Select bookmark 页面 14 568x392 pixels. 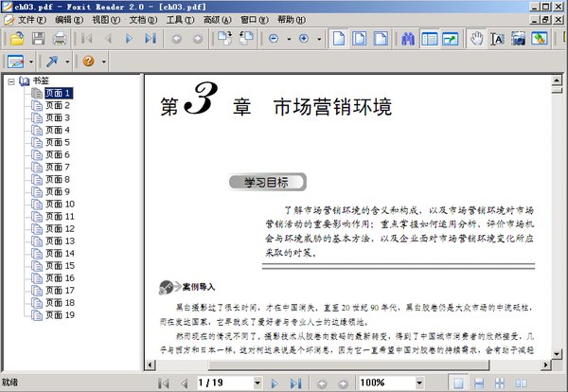coord(60,253)
